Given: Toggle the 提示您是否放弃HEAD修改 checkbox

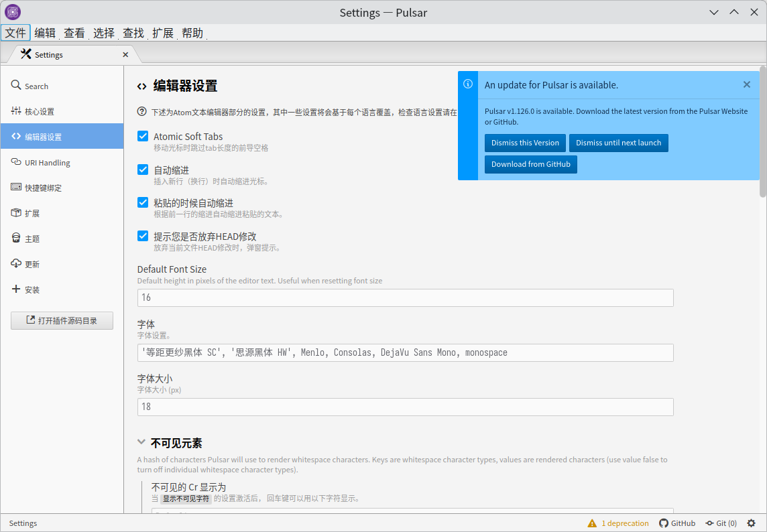Looking at the screenshot, I should (x=143, y=236).
